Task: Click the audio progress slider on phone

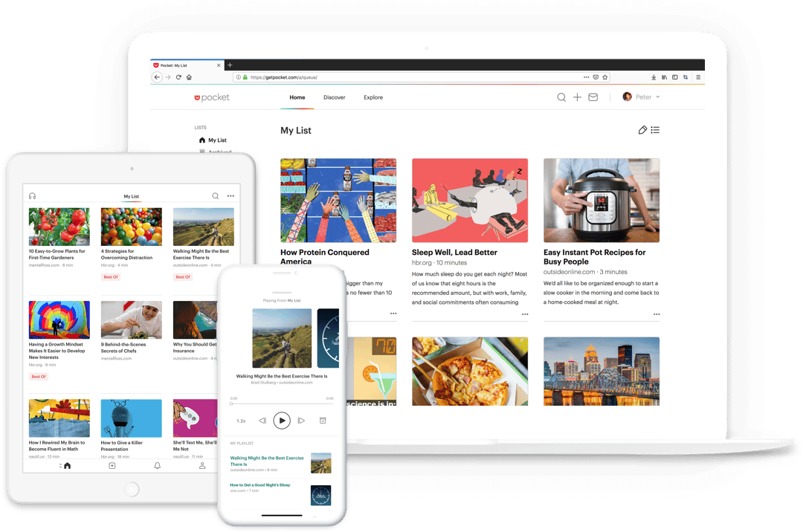Action: coord(282,403)
